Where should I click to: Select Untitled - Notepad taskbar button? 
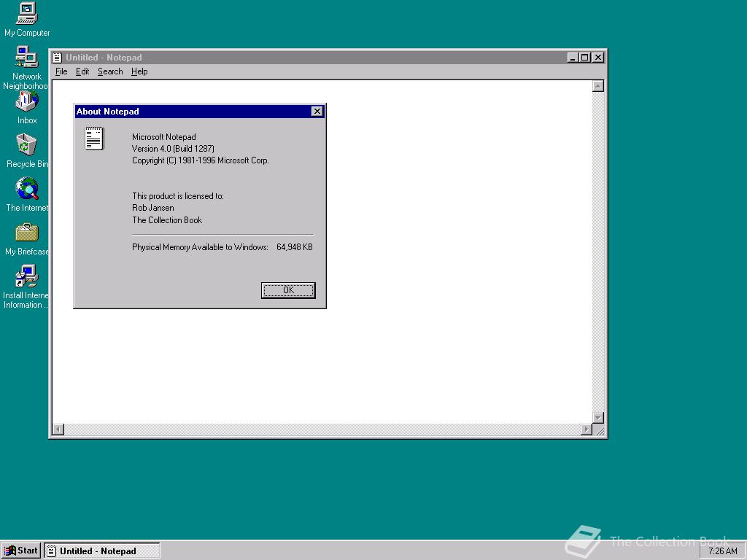102,551
